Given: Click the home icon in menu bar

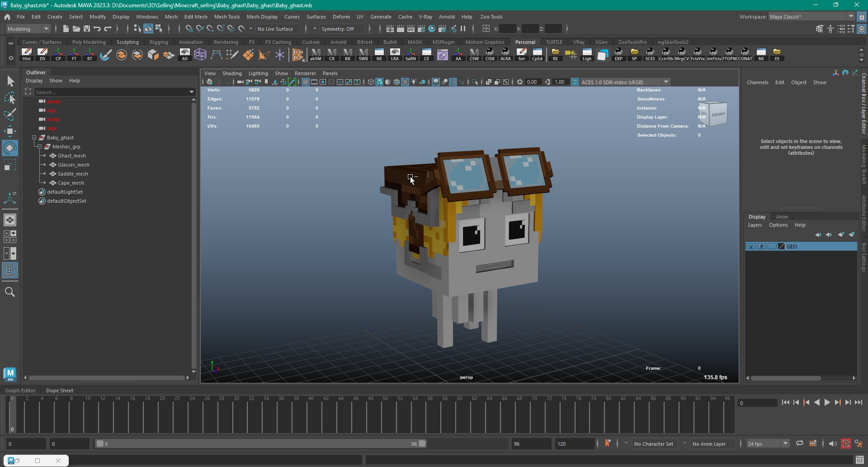Looking at the screenshot, I should pos(7,17).
